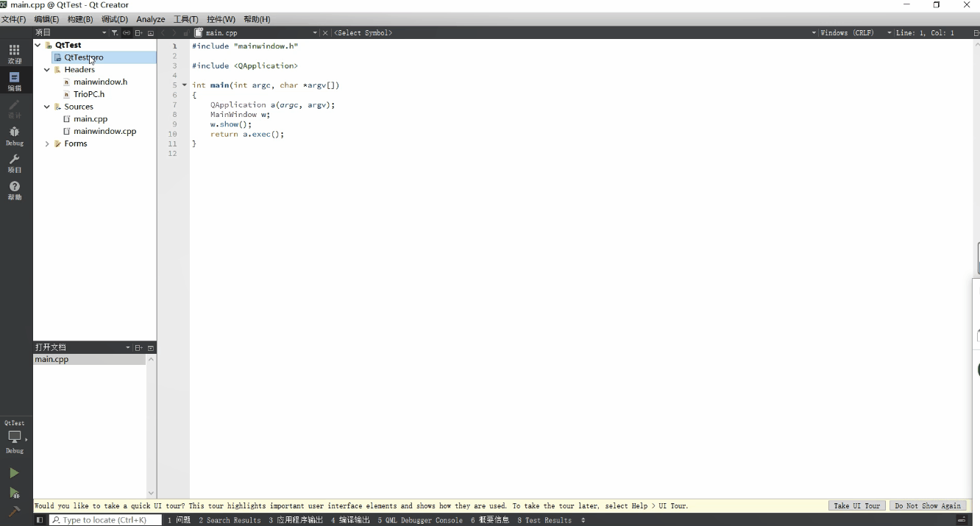Select mainwindow.h in Headers

click(100, 82)
